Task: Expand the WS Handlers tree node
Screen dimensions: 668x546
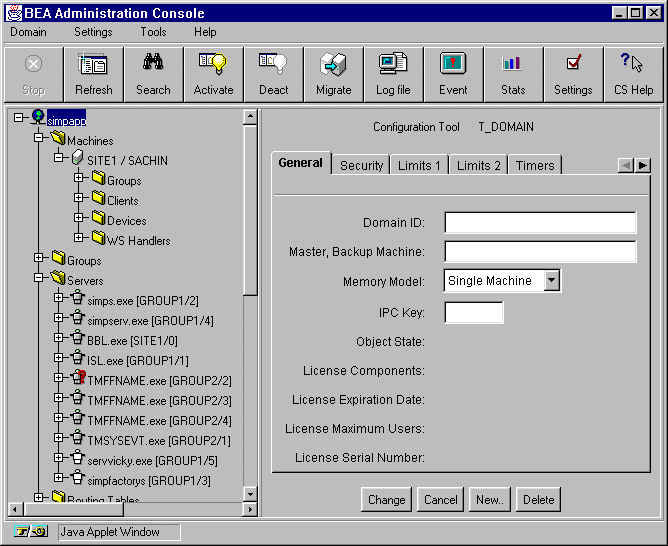Action: pyautogui.click(x=78, y=237)
